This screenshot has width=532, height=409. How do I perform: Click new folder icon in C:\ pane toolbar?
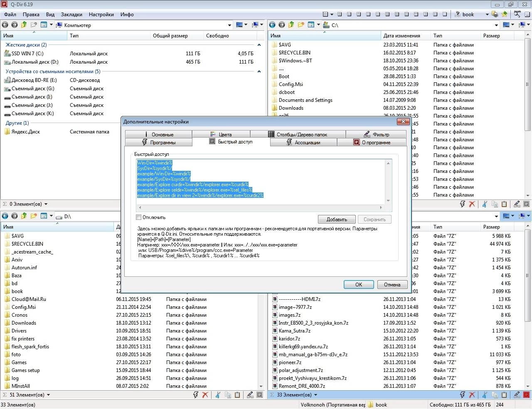(x=301, y=25)
